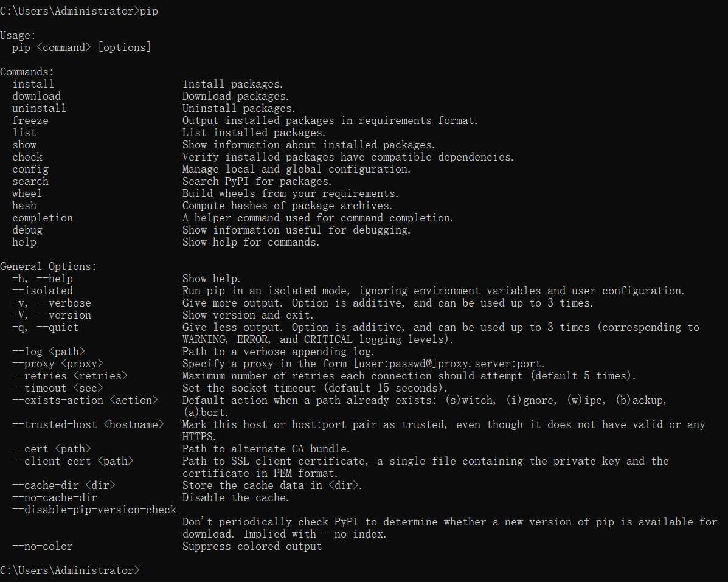The image size is (728, 582).
Task: Select the 'search' command text
Action: [30, 181]
